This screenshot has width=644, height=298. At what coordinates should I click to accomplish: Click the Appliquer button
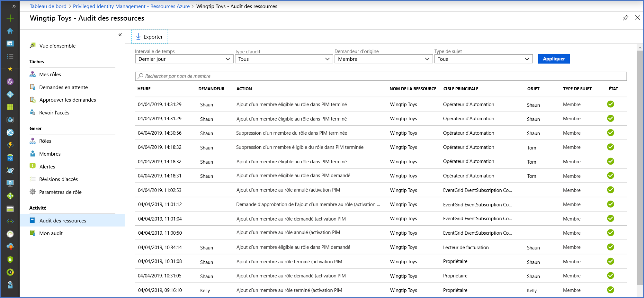(554, 59)
